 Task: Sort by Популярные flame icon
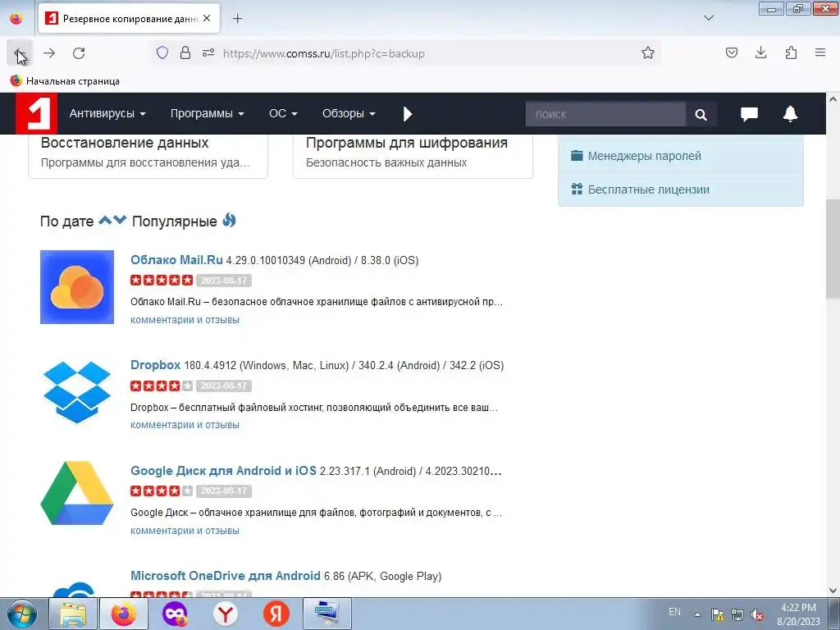pos(230,220)
